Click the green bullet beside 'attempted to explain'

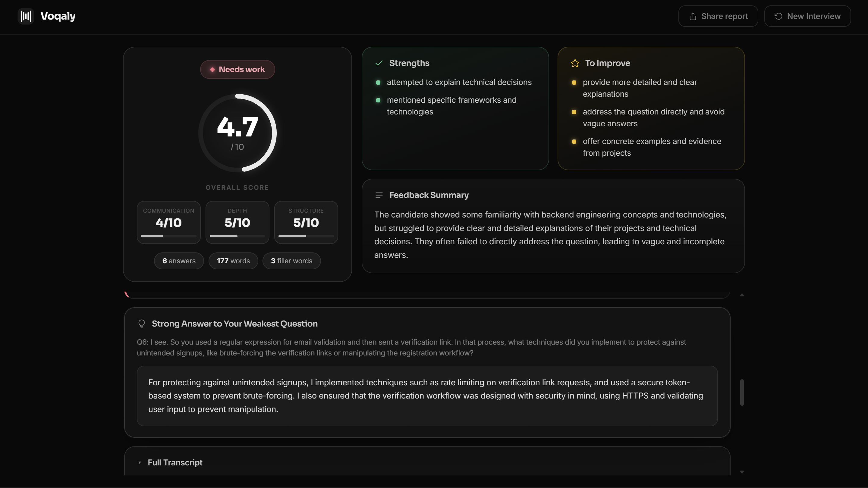378,83
